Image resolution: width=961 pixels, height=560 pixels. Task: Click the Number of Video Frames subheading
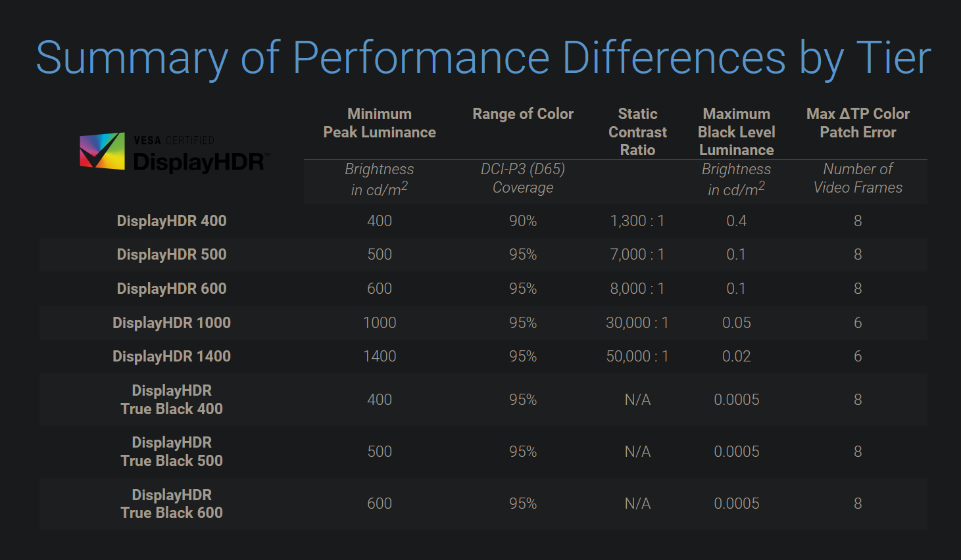pos(858,178)
